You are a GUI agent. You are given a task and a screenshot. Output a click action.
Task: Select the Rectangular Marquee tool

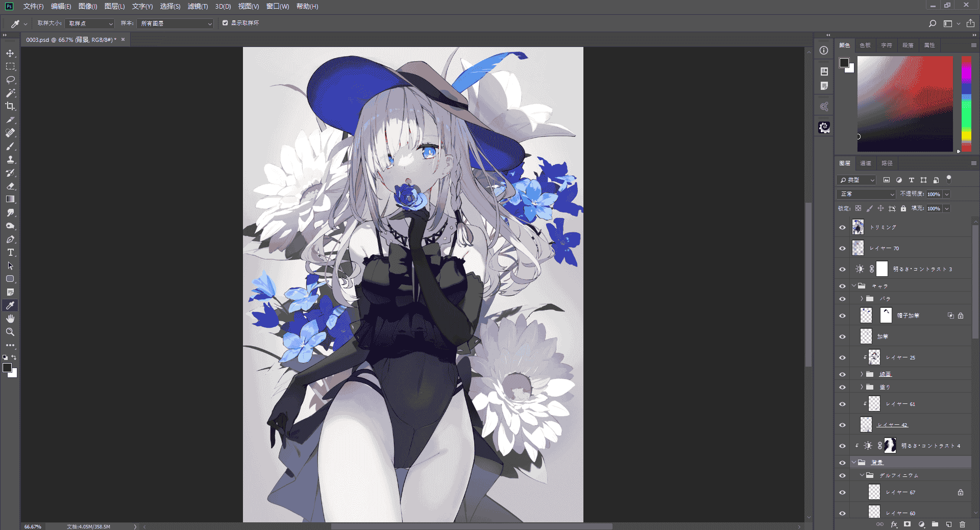point(10,66)
